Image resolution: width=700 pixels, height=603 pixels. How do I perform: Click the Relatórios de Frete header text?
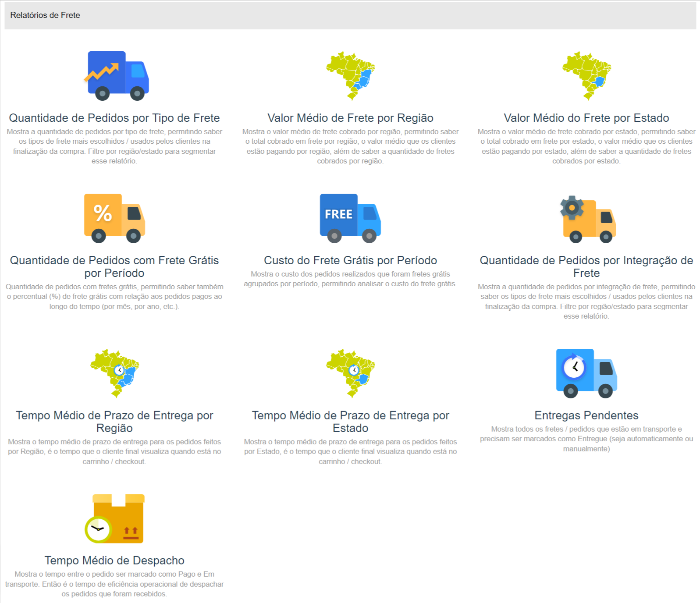(x=45, y=15)
